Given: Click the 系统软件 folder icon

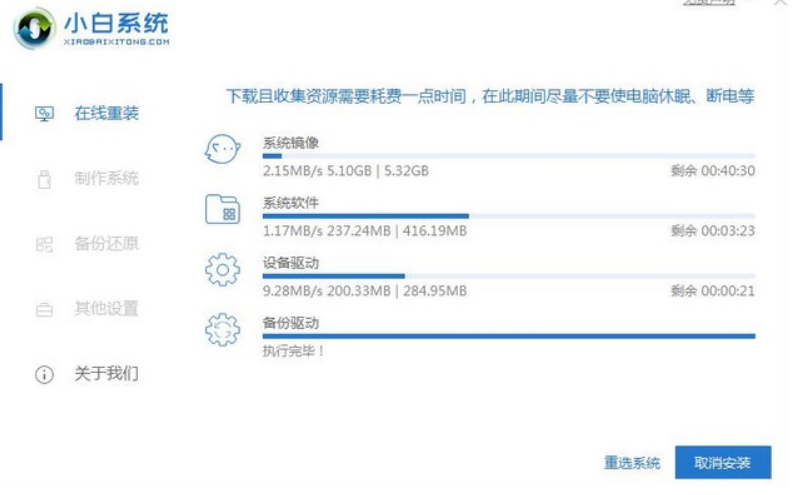Looking at the screenshot, I should (x=222, y=210).
